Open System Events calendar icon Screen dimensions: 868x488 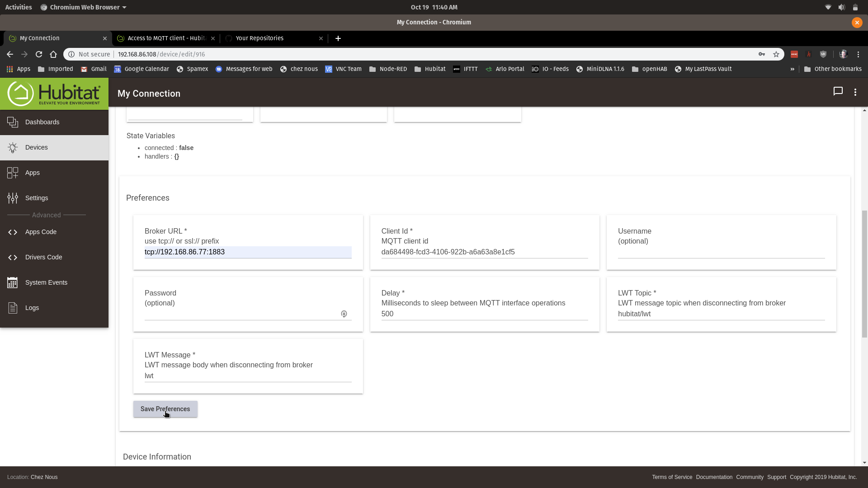coord(13,282)
